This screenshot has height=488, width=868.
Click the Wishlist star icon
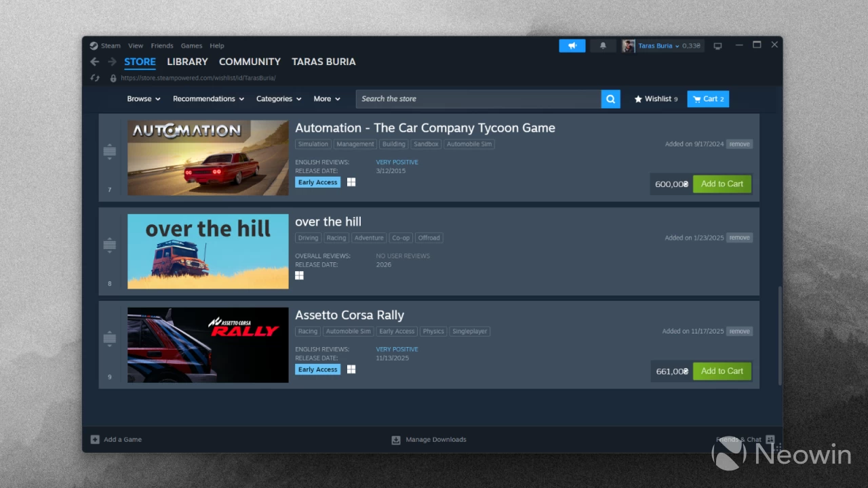tap(638, 99)
